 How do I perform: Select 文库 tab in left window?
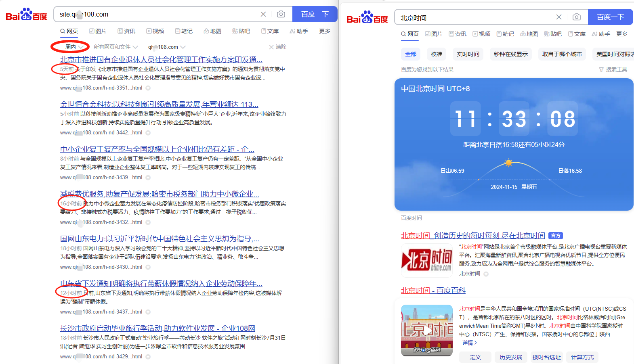click(270, 31)
